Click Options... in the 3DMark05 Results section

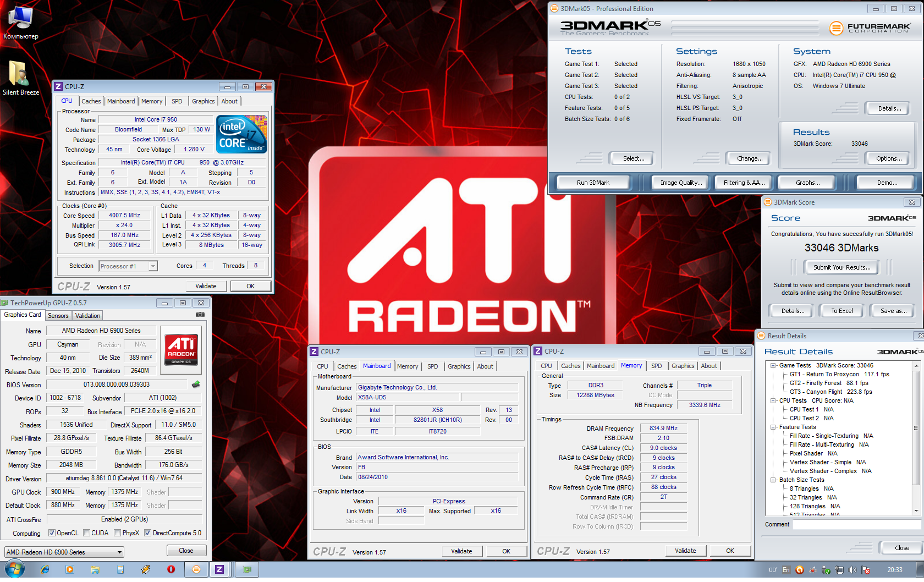coord(889,158)
